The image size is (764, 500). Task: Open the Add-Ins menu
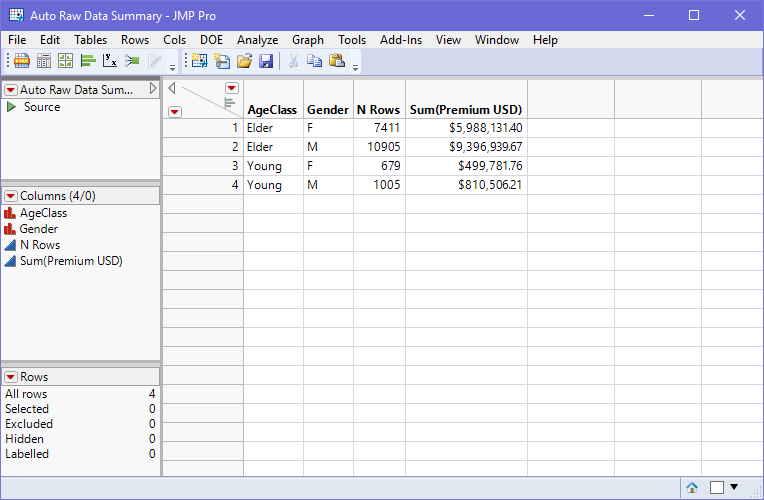click(401, 40)
